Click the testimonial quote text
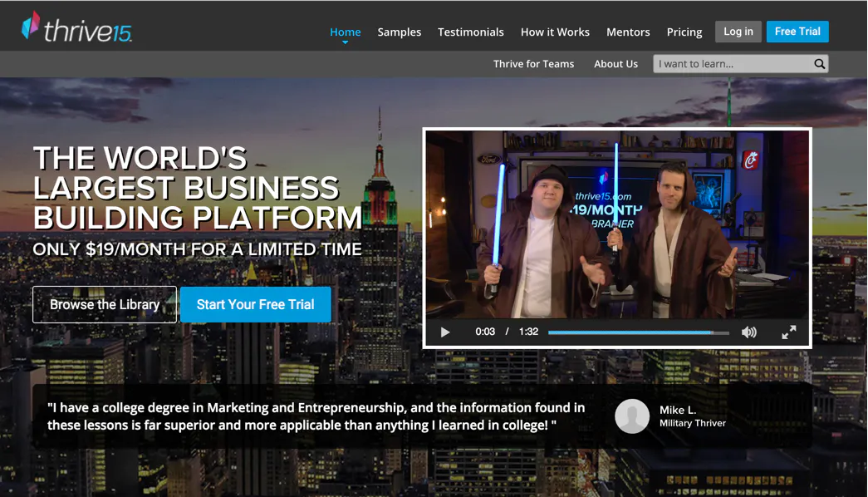Viewport: 868px width, 497px height. click(316, 416)
